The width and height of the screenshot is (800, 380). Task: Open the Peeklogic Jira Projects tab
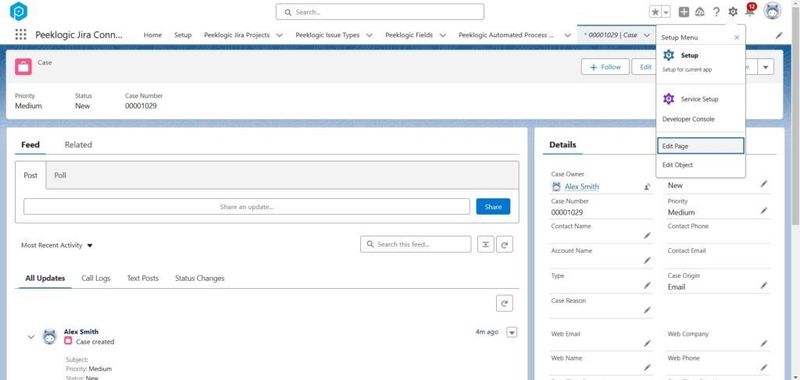(237, 35)
